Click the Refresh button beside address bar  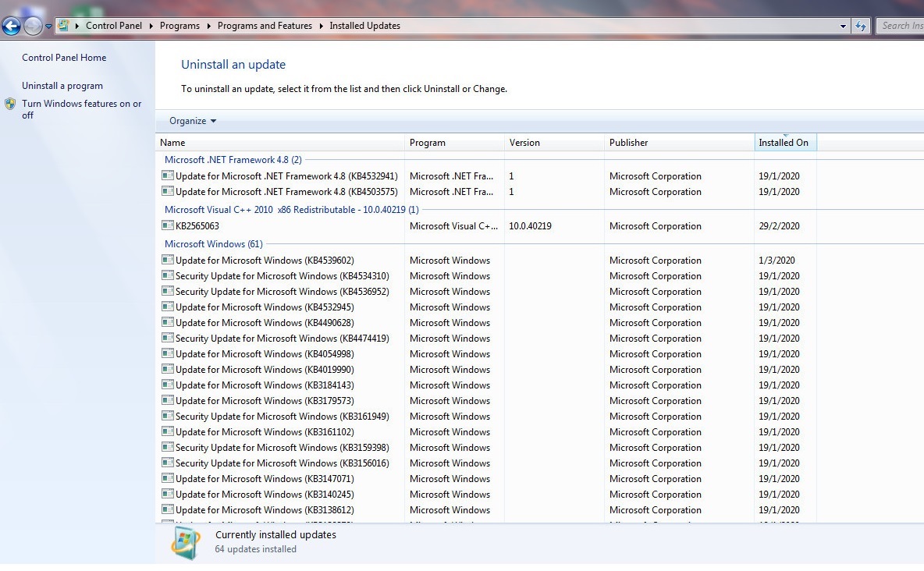861,26
